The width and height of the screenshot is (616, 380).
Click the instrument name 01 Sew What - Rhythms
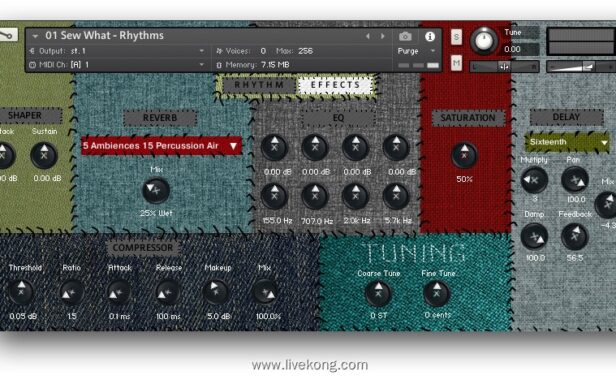(x=104, y=36)
